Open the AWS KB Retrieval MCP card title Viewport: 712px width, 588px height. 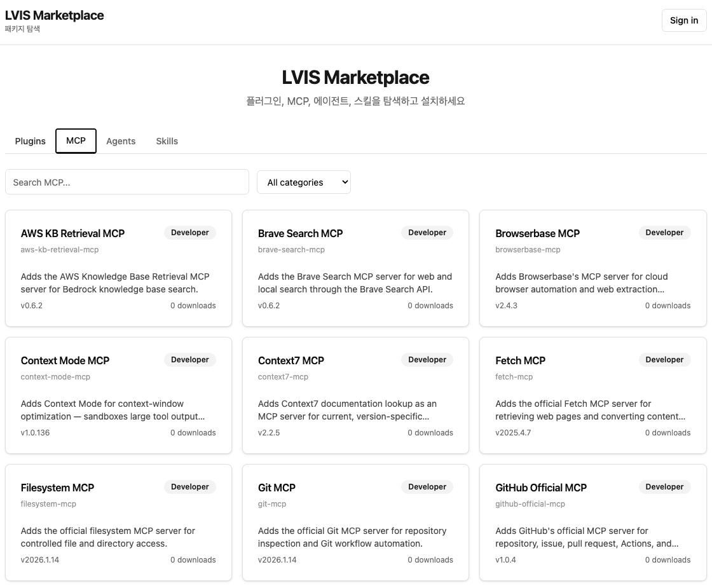click(x=72, y=233)
